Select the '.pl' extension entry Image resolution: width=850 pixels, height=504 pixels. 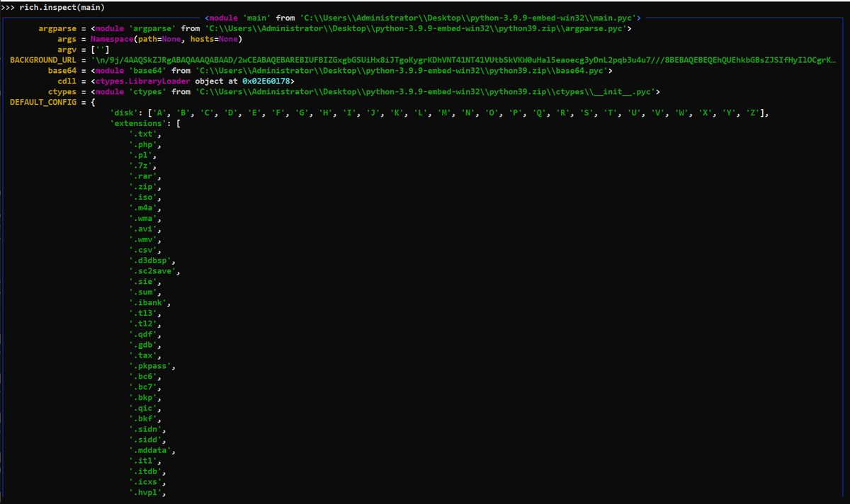tap(142, 155)
